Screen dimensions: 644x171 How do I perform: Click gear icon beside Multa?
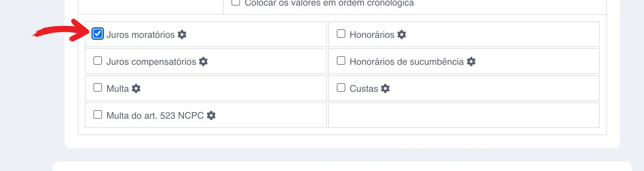click(136, 88)
